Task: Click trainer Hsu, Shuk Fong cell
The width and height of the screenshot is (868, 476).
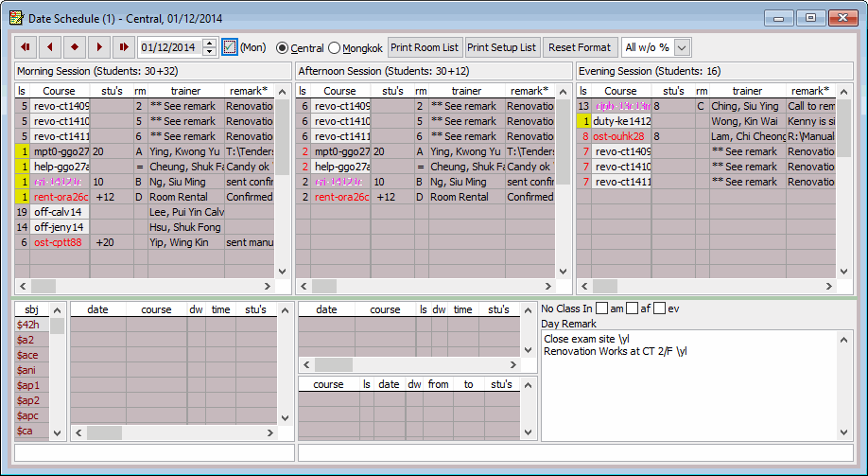Action: [185, 227]
